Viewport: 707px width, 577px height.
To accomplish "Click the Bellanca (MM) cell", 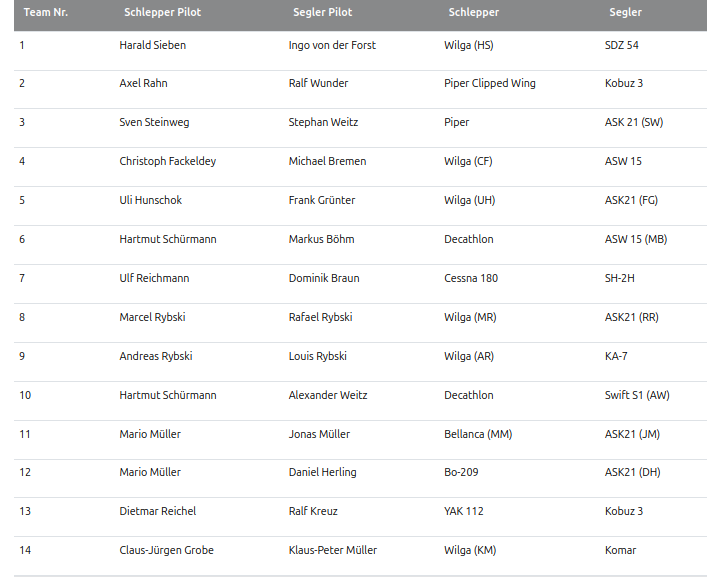I will (478, 435).
